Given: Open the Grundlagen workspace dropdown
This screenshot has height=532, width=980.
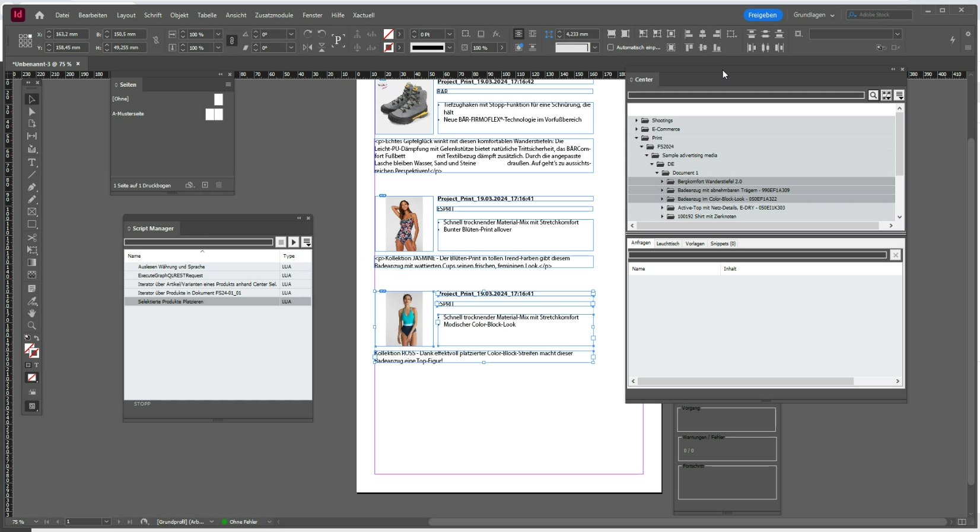Looking at the screenshot, I should click(x=814, y=15).
